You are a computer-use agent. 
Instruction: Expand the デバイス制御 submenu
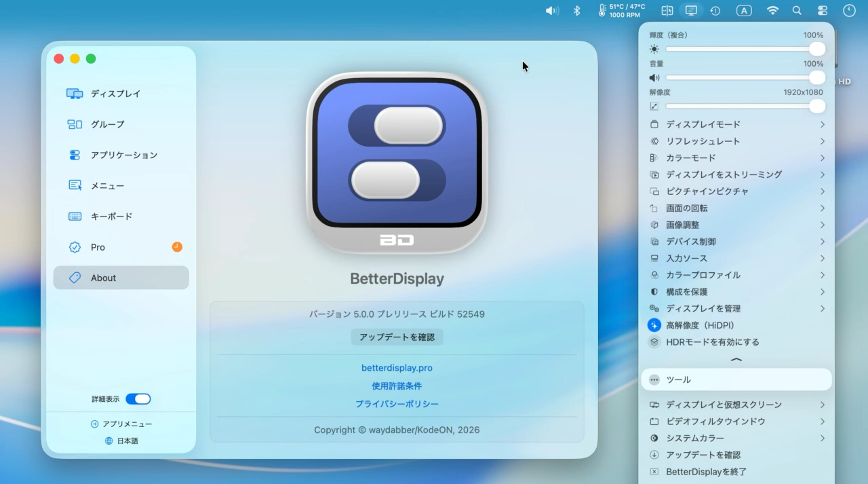tap(736, 242)
